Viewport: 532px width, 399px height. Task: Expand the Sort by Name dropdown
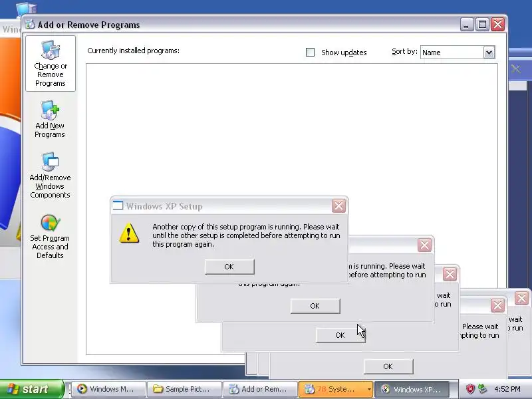[x=489, y=53]
